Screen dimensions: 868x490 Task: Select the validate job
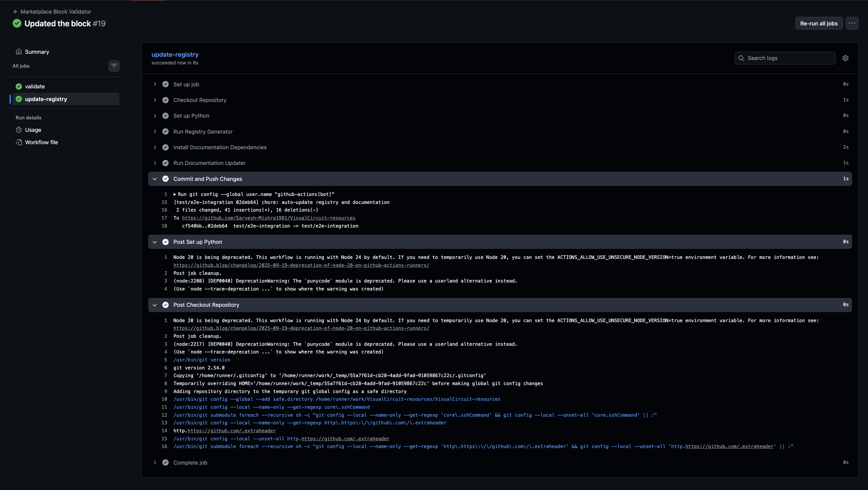(66, 86)
